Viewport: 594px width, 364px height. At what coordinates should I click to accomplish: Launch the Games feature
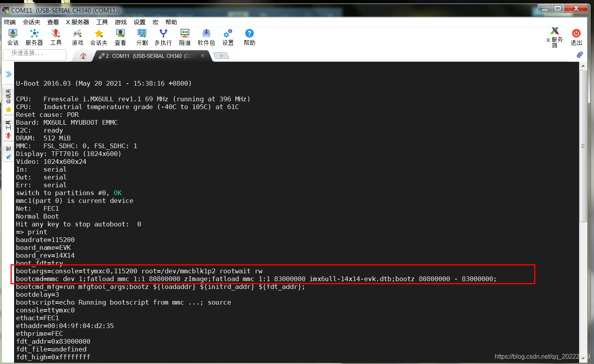point(77,37)
